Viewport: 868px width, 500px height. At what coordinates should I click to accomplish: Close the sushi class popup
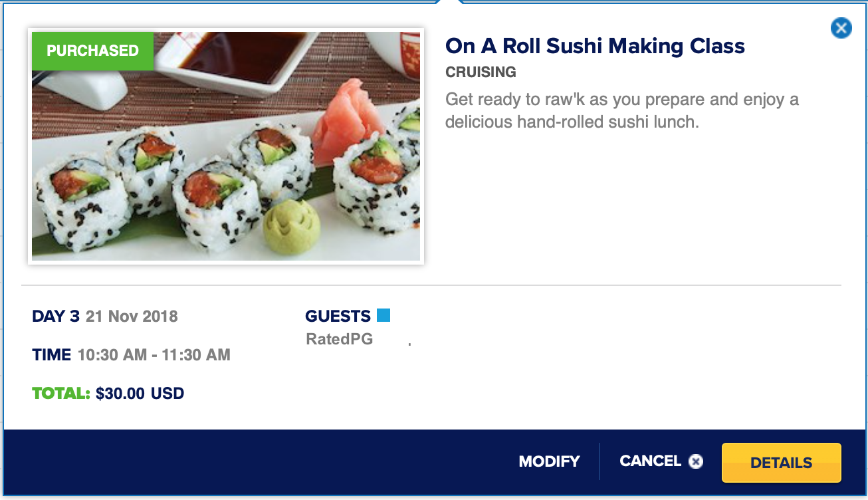pyautogui.click(x=841, y=28)
